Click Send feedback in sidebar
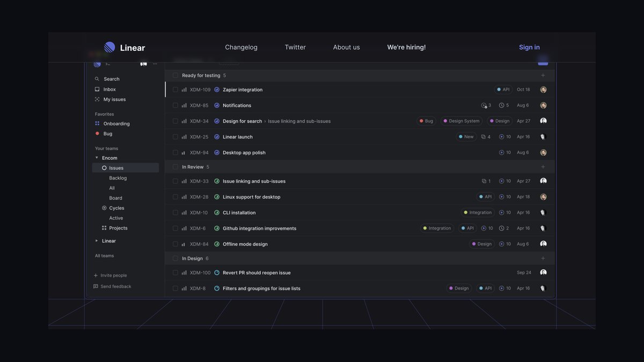The image size is (644, 362). pyautogui.click(x=112, y=286)
